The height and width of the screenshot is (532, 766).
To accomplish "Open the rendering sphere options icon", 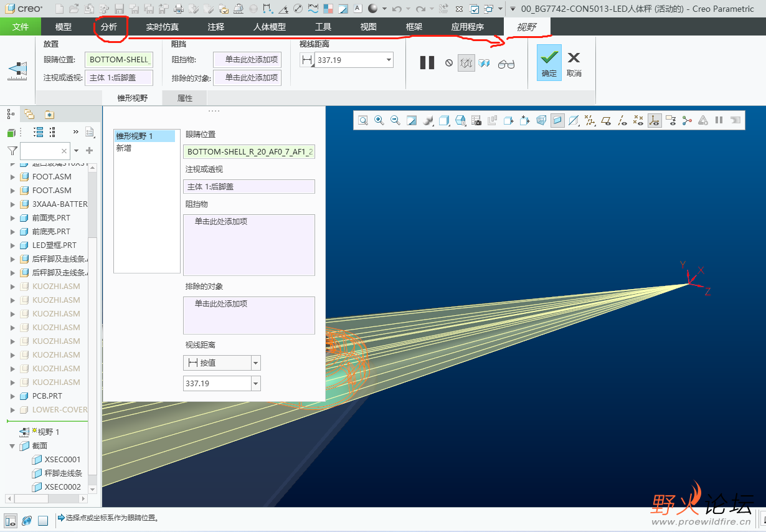I will [x=428, y=120].
